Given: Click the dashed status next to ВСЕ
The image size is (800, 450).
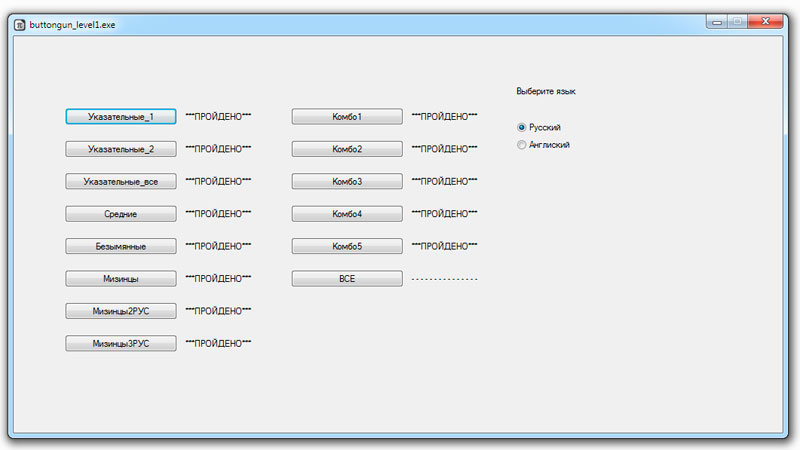Looking at the screenshot, I should [x=444, y=279].
